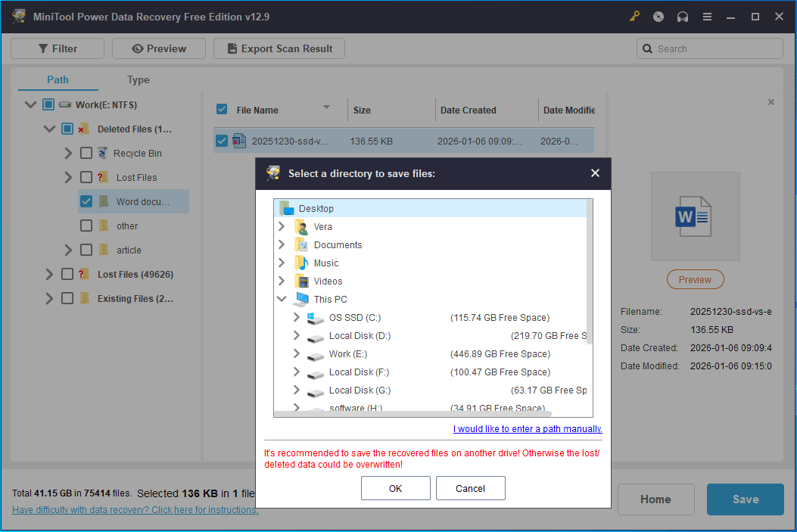Viewport: 797px width, 532px height.
Task: Check the article folder checkbox
Action: coord(86,250)
